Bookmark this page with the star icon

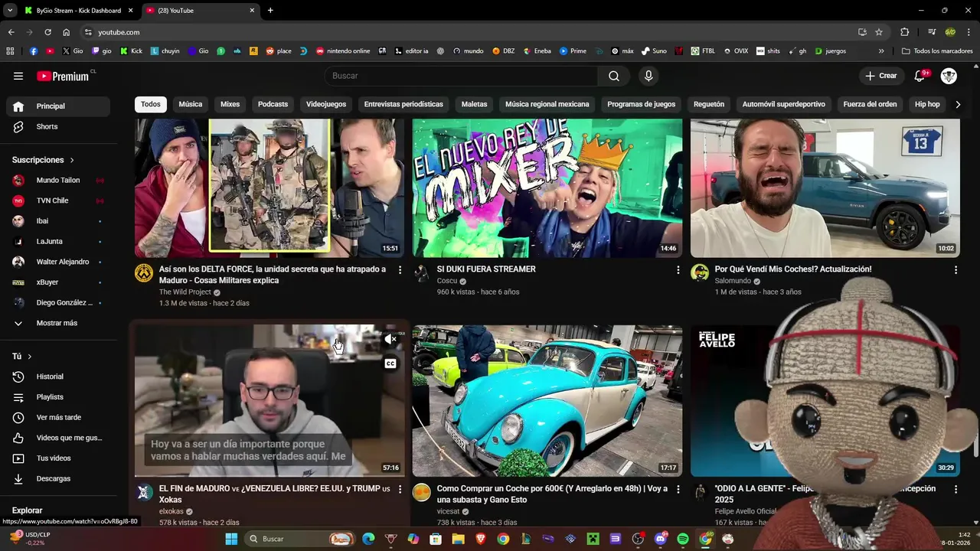[x=879, y=32]
